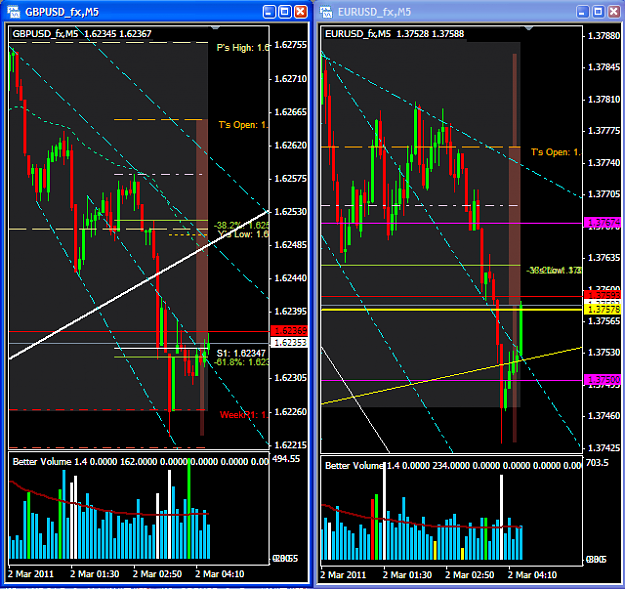625x589 pixels.
Task: Minimize the EURUSD_fx,M5 chart window
Action: click(582, 12)
